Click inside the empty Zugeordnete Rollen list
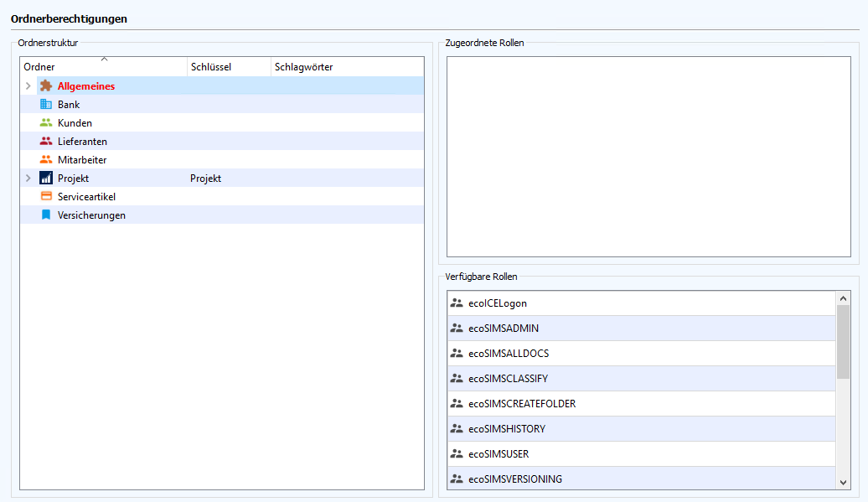Screen dimensions: 868x502 648,157
